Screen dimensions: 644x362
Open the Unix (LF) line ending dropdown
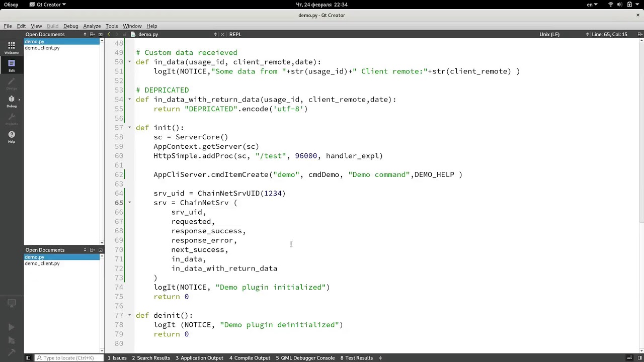pyautogui.click(x=563, y=34)
